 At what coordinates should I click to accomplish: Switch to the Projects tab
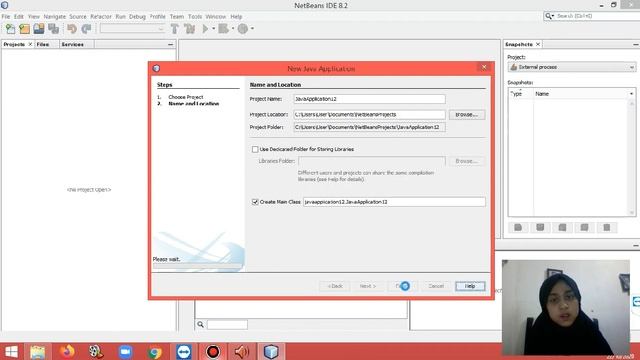coord(14,44)
